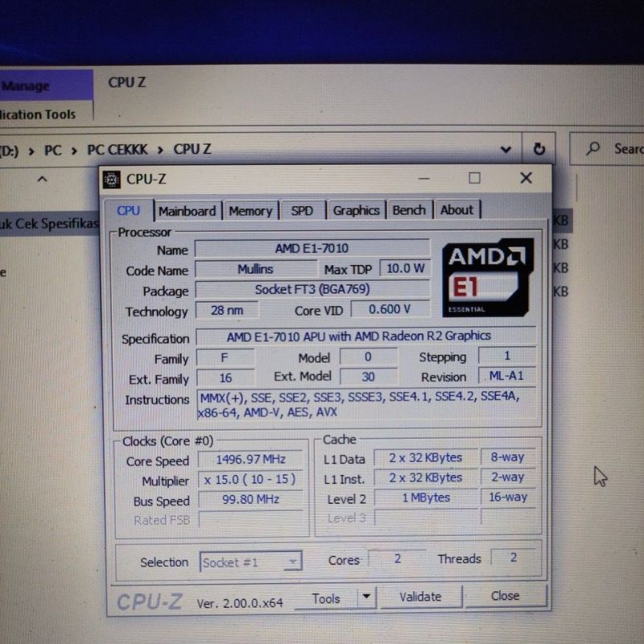644x644 pixels.
Task: Click the Explorer search box
Action: click(x=607, y=148)
